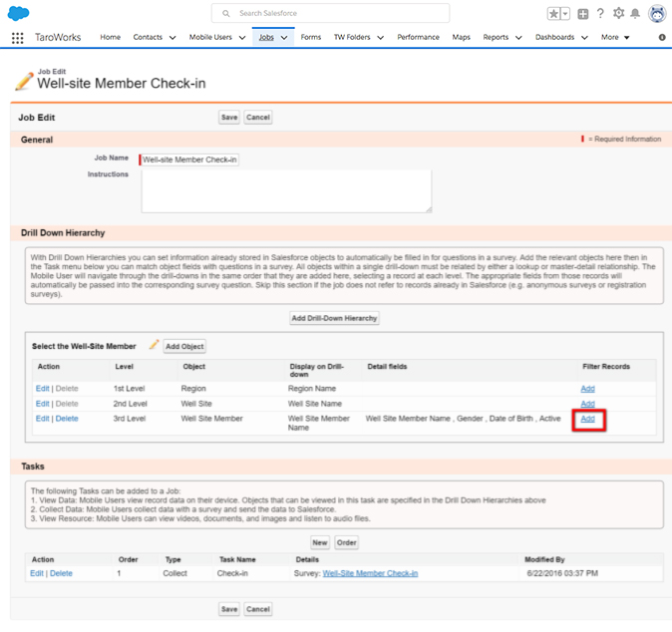Click the 'Well Site Name' display cell
Screen dimensions: 672x632
coord(315,404)
